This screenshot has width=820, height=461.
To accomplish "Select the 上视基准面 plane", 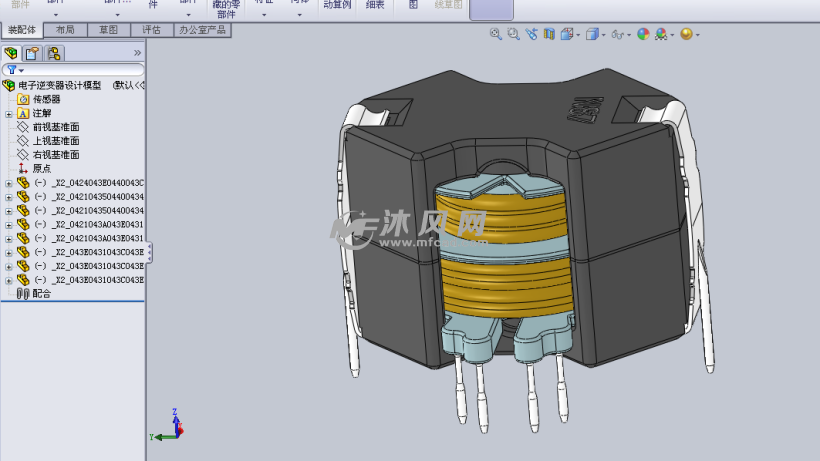I will [56, 141].
